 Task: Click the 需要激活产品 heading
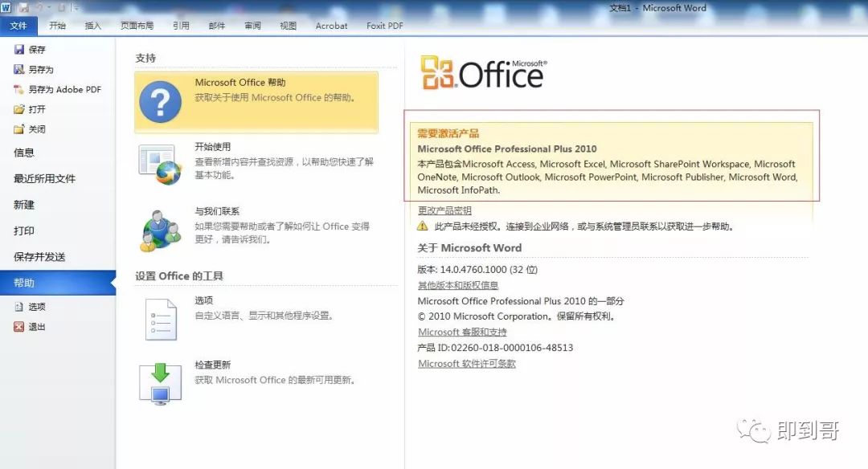click(448, 133)
